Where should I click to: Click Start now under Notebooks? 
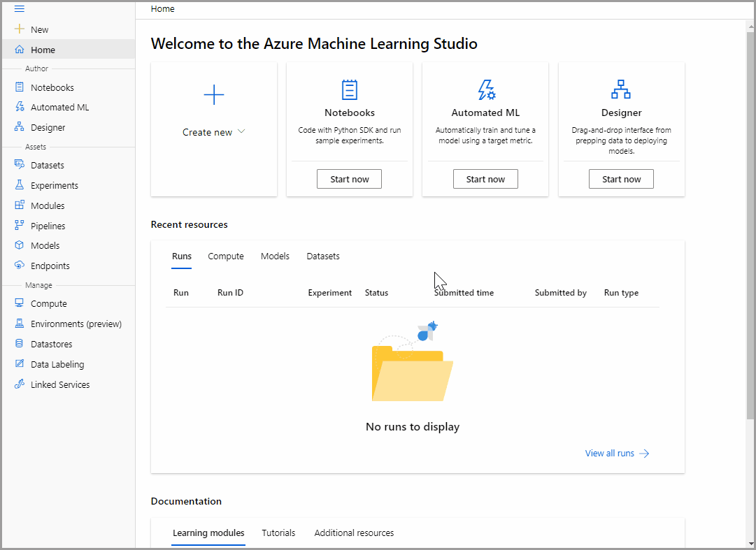(x=350, y=179)
